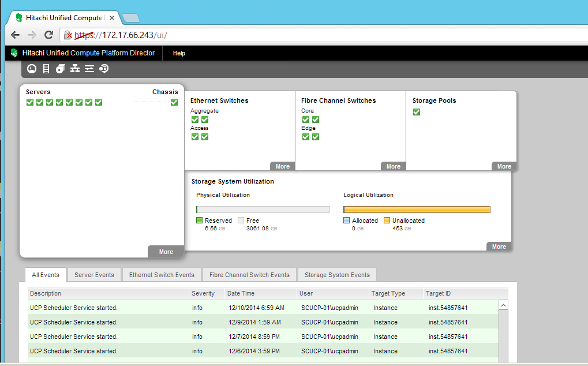Select the Hitachi Unified Compute browser tab
Viewport: 588px width, 366px height.
click(x=63, y=18)
